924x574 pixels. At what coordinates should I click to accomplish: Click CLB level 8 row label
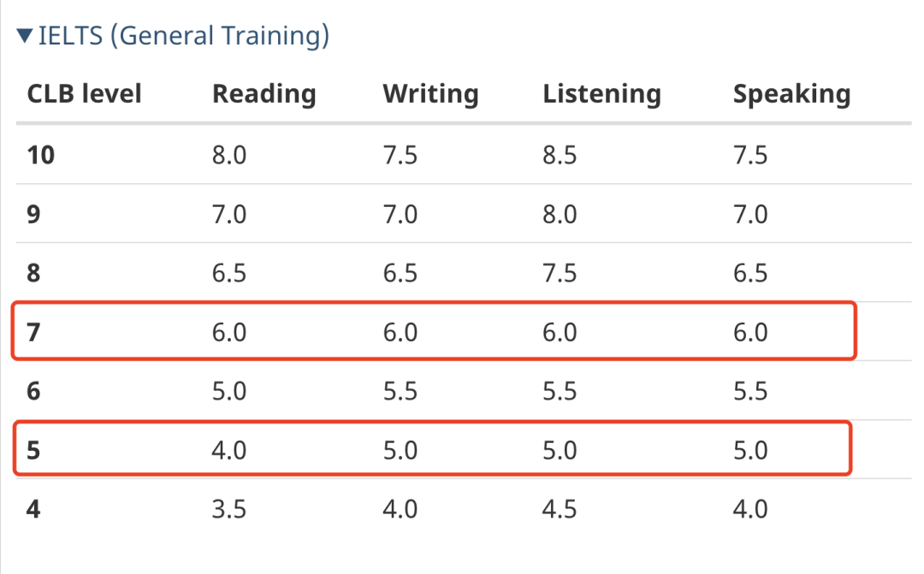[33, 273]
